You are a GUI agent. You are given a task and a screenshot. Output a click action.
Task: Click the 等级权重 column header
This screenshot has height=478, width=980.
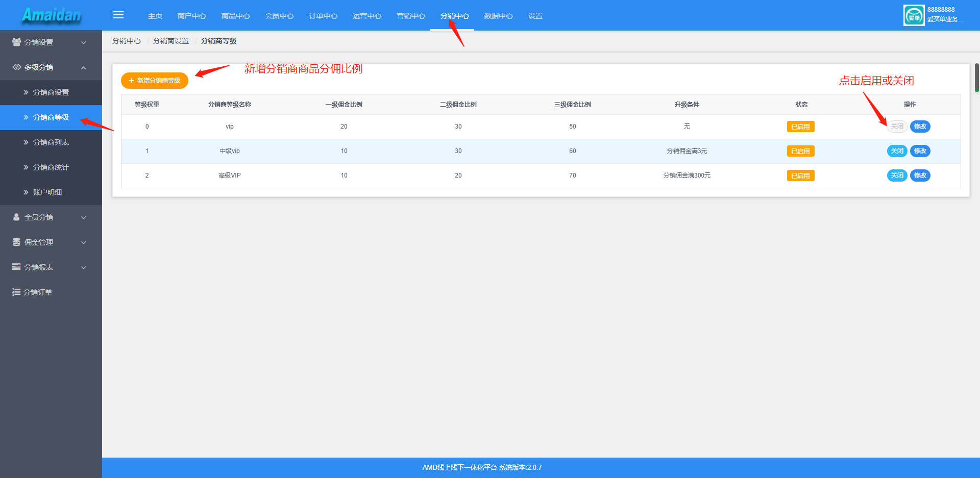point(147,105)
